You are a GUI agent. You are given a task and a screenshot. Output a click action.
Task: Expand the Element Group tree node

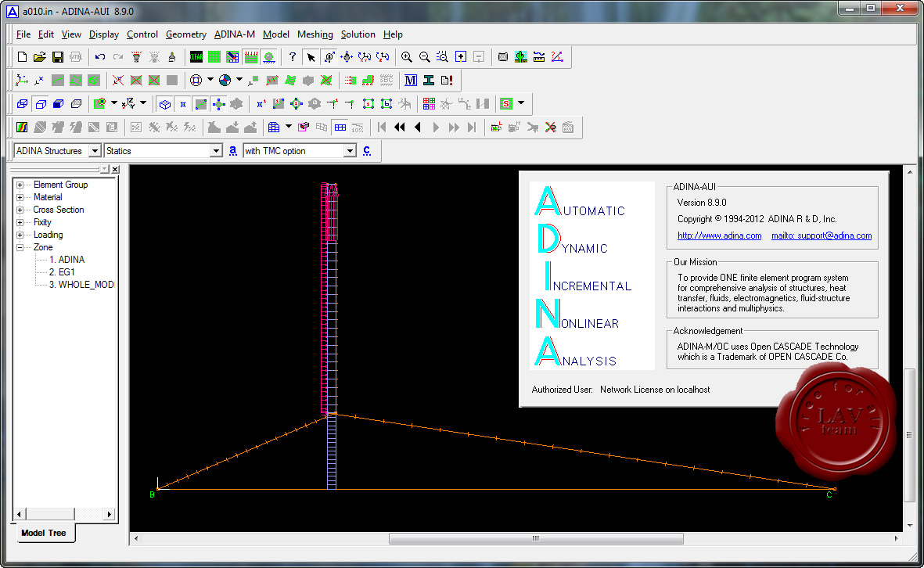[x=20, y=185]
